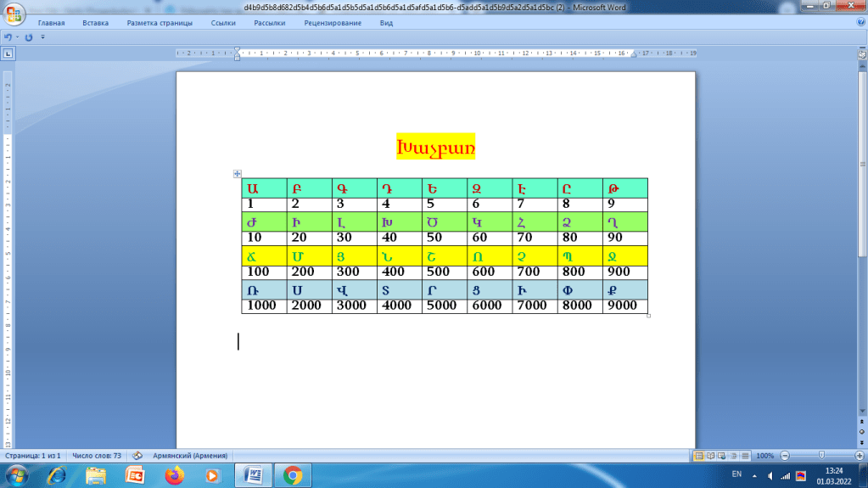This screenshot has height=488, width=868.
Task: Open the Customize Quick Access Toolbar dropdown
Action: click(x=42, y=38)
